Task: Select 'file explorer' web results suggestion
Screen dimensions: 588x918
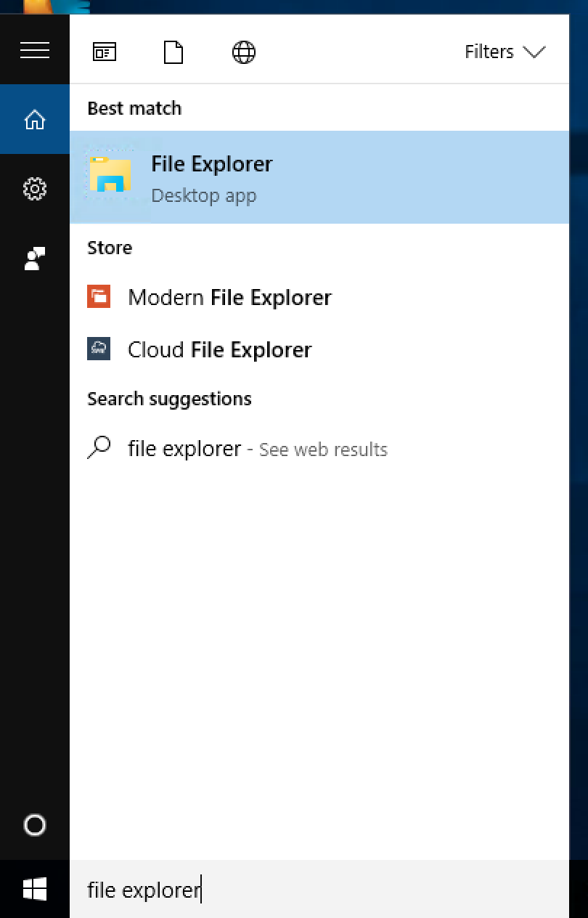Action: point(319,449)
